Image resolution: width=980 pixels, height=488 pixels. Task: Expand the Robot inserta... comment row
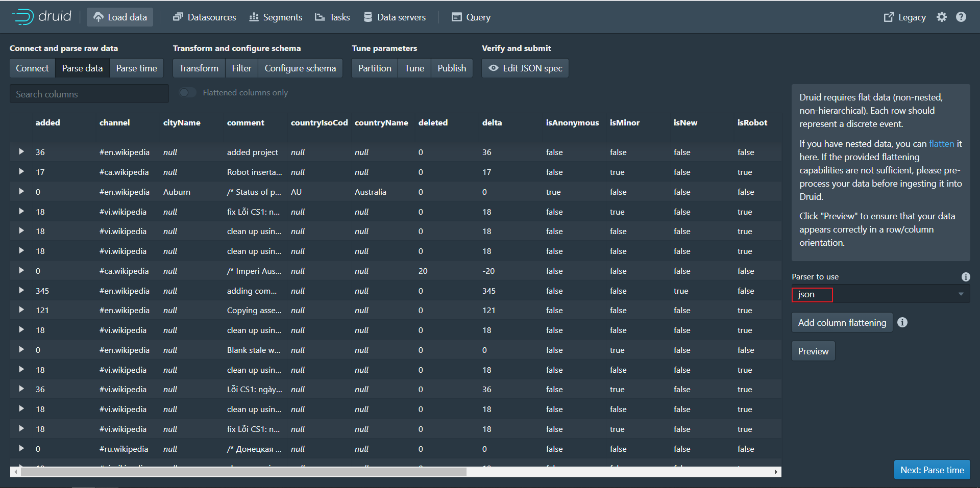[21, 171]
